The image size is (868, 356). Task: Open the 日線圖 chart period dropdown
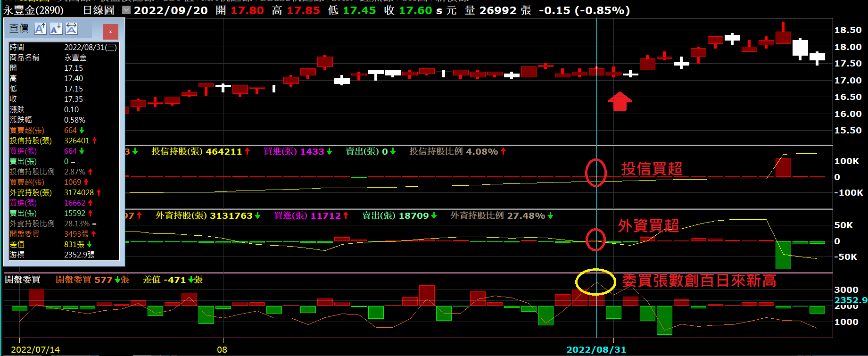tap(126, 10)
